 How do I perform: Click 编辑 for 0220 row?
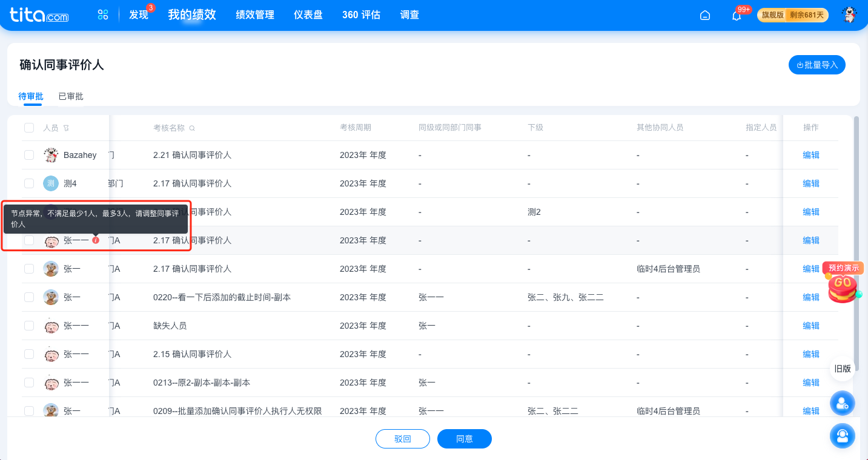[x=811, y=297]
